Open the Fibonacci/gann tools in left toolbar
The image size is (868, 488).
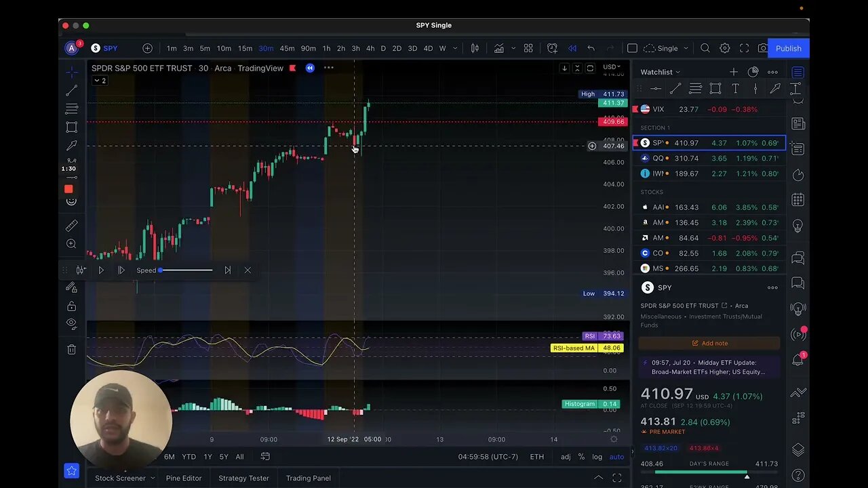pos(71,108)
